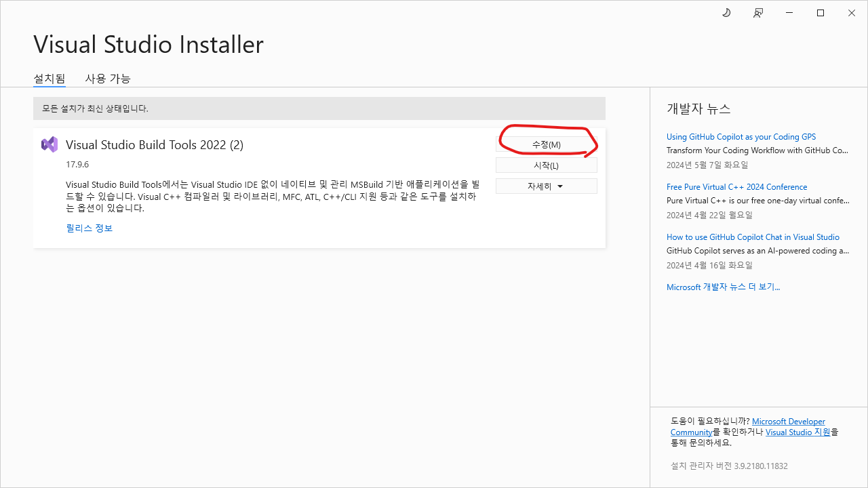Maximize the Visual Studio Installer window
Screen dimensions: 868x488
tap(821, 13)
